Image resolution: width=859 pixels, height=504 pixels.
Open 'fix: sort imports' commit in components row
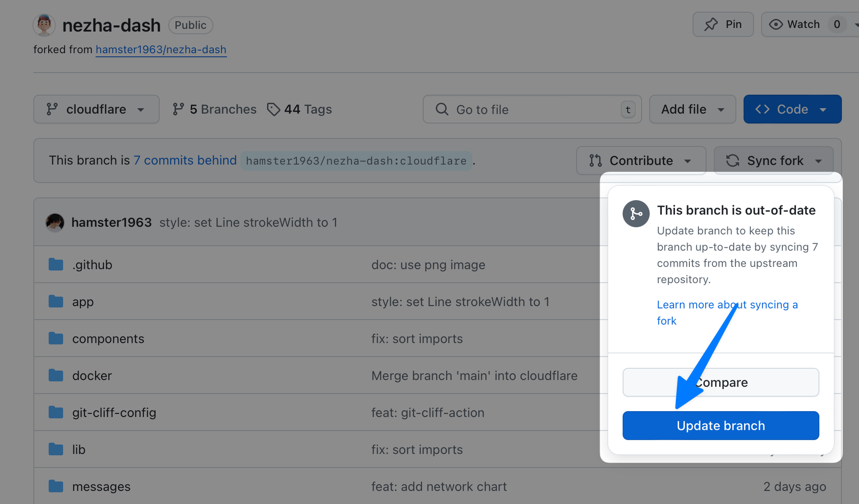tap(417, 338)
